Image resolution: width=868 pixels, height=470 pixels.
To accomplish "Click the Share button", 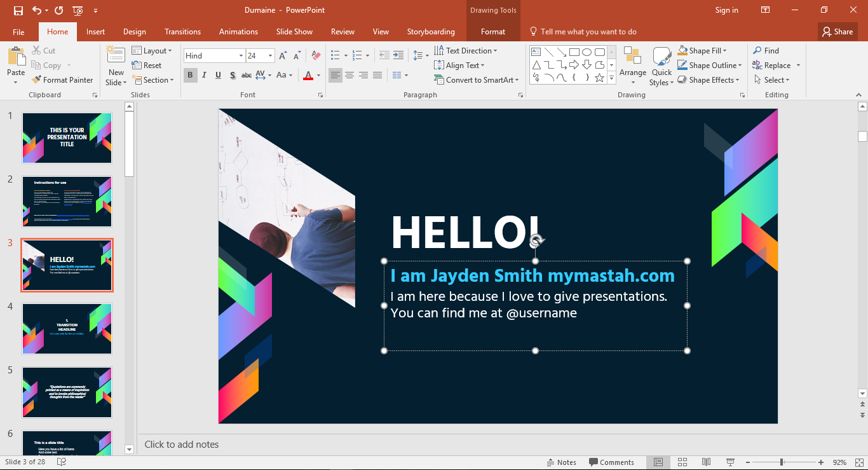I will (837, 32).
